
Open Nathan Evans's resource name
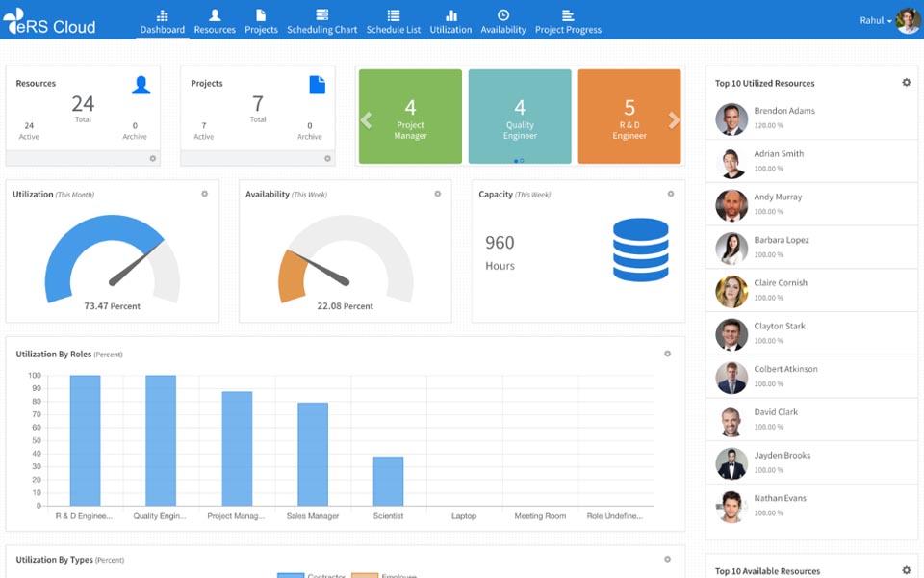tap(781, 498)
